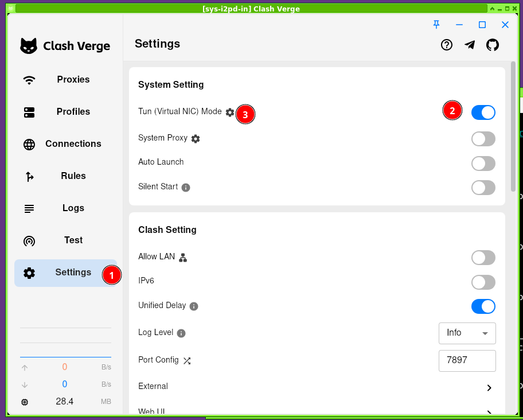Open the Log Level Info dropdown
Screen dimensions: 523x420
pyautogui.click(x=467, y=333)
